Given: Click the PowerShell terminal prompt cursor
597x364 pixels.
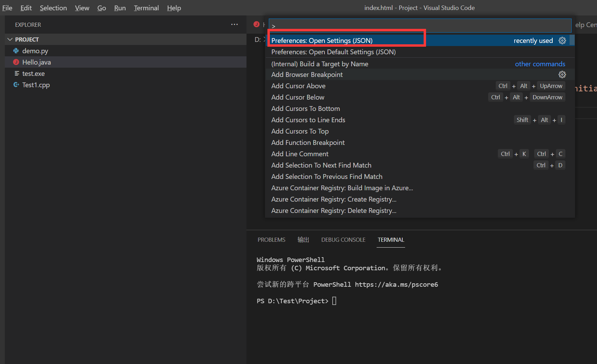Looking at the screenshot, I should click(334, 301).
